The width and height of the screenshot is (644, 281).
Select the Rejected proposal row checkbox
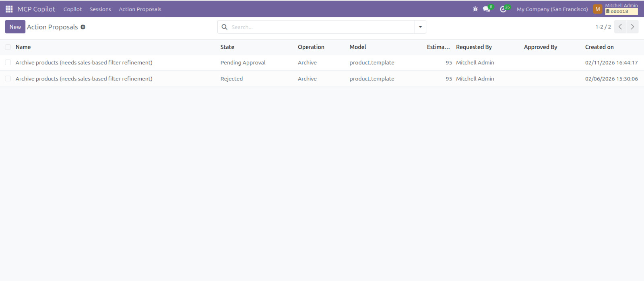(8, 79)
